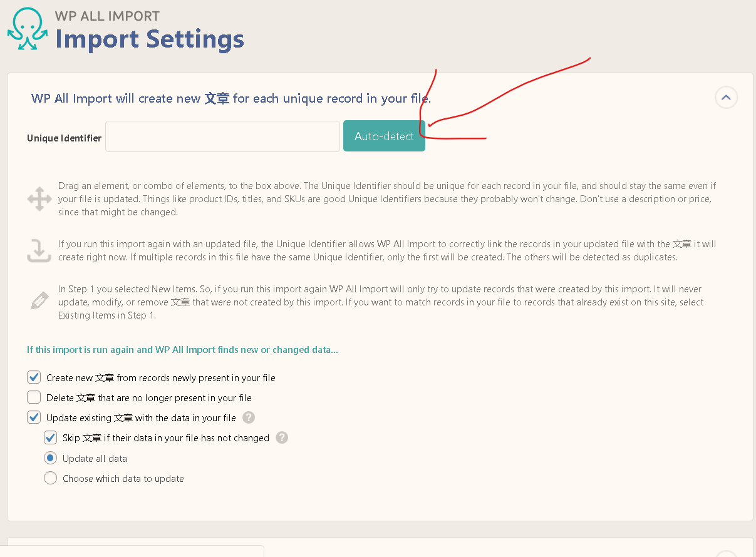756x557 pixels.
Task: Uncheck Create new 文章 from records checkbox
Action: click(34, 377)
